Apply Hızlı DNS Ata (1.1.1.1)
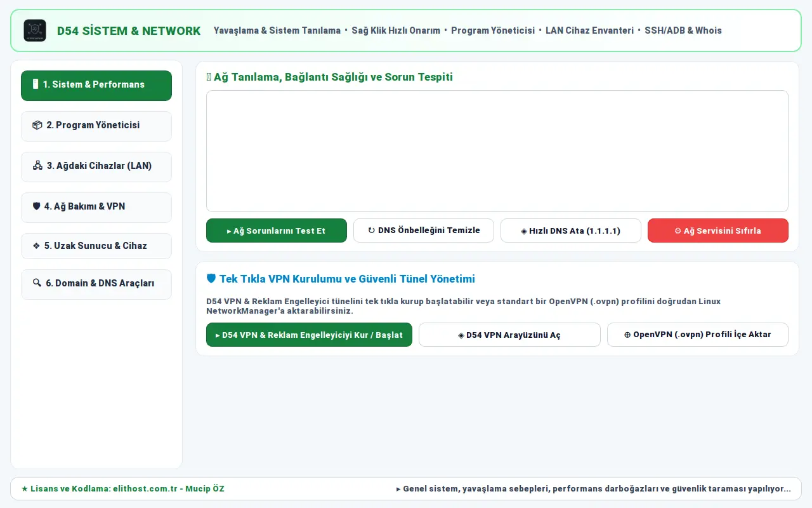The height and width of the screenshot is (508, 812). [x=571, y=231]
